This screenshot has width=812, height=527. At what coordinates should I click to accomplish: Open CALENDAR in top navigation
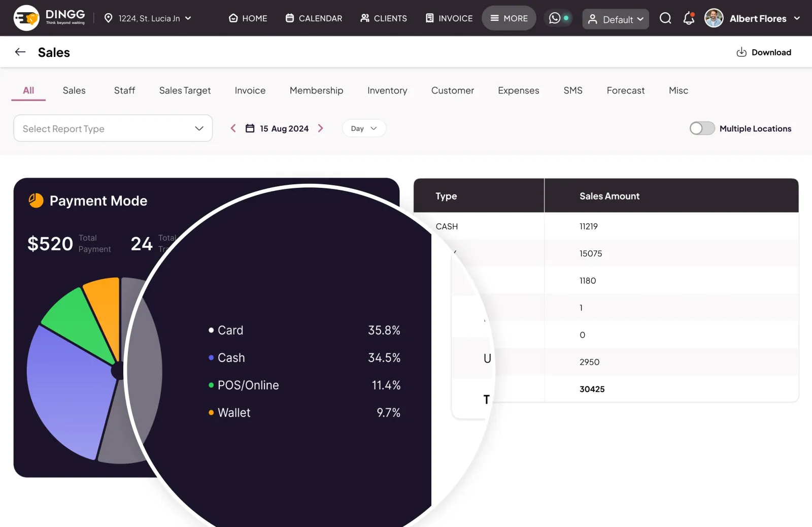pyautogui.click(x=314, y=18)
